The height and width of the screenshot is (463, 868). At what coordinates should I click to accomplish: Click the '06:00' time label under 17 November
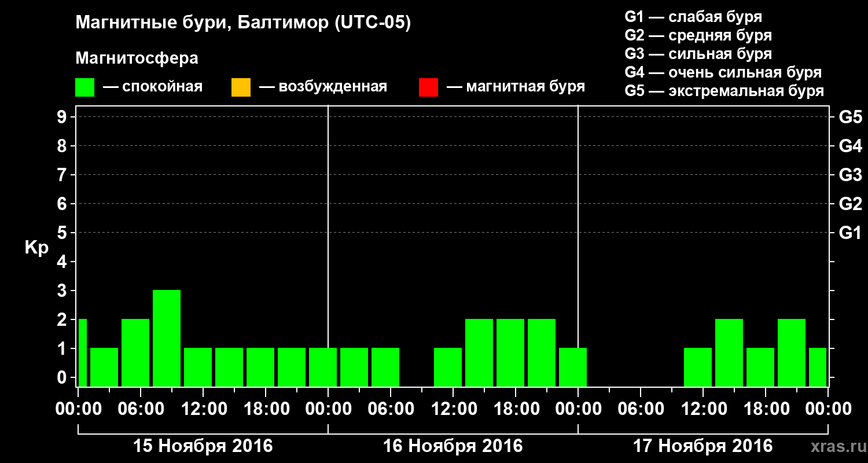click(x=641, y=409)
